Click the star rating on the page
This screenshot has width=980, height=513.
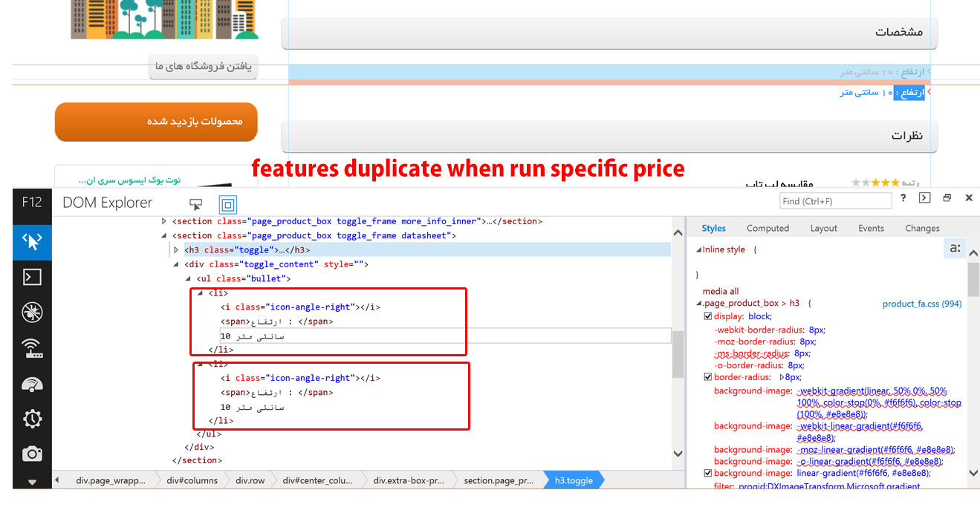tap(875, 183)
